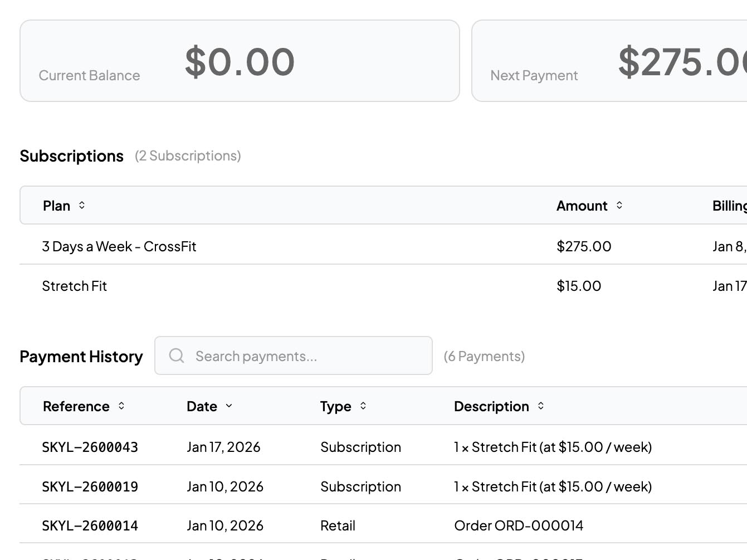View payment SKYL-2600043 details
Viewport: 747px width, 560px height.
pyautogui.click(x=90, y=447)
